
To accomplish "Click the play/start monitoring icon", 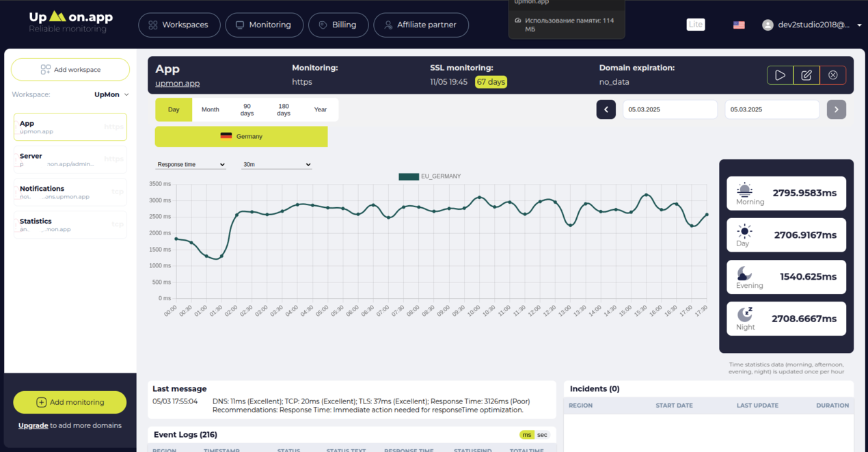I will [780, 75].
